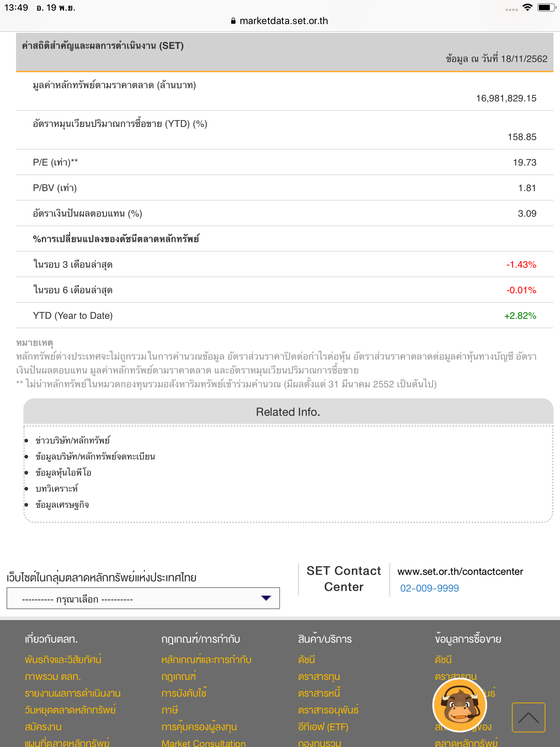560x747 pixels.
Task: Click the Market Consultation footer link
Action: 203,743
